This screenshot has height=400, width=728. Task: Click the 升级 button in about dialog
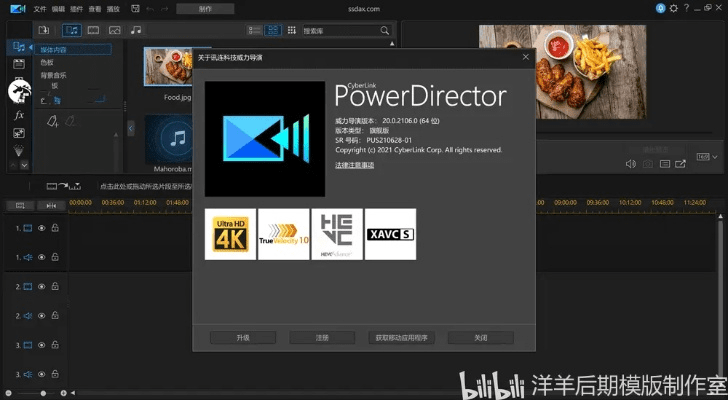[243, 337]
